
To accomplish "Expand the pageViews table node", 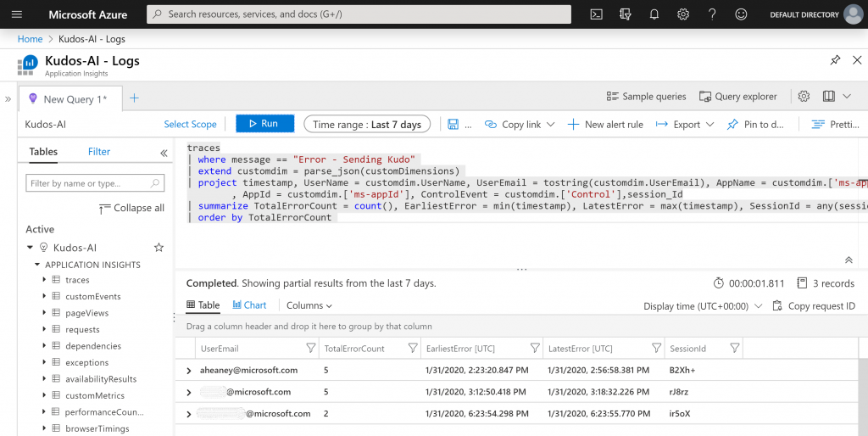I will [44, 312].
